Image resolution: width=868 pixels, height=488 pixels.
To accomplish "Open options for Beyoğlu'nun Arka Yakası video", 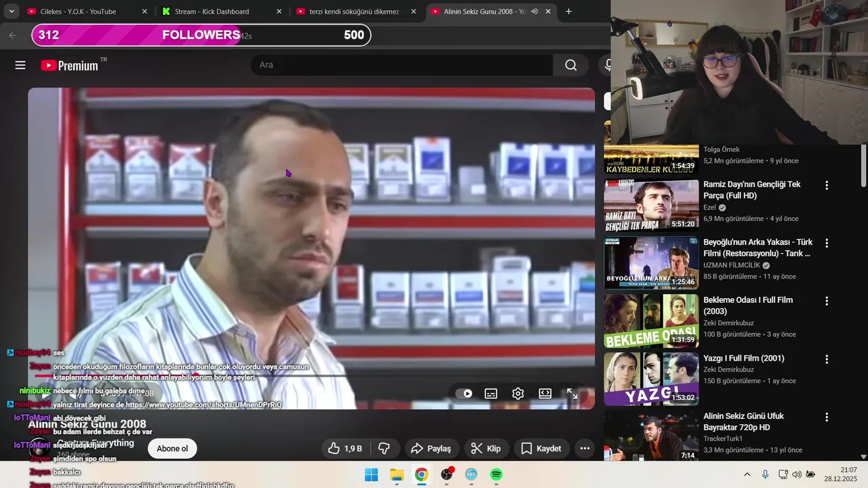I will tap(826, 243).
